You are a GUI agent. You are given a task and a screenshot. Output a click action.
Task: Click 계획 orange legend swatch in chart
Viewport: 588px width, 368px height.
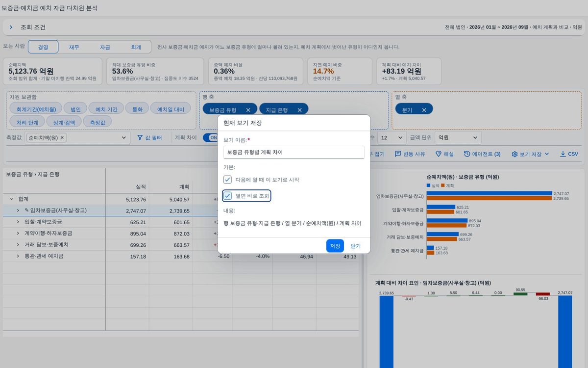click(443, 185)
